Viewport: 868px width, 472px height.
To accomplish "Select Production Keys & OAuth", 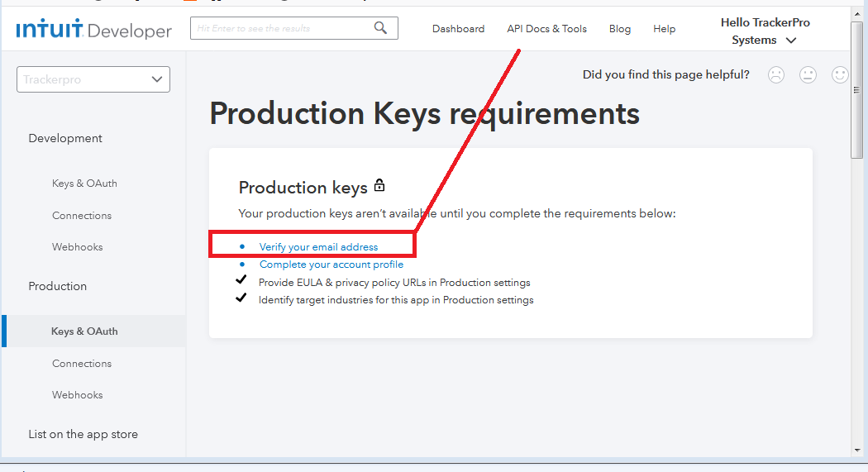I will (84, 331).
